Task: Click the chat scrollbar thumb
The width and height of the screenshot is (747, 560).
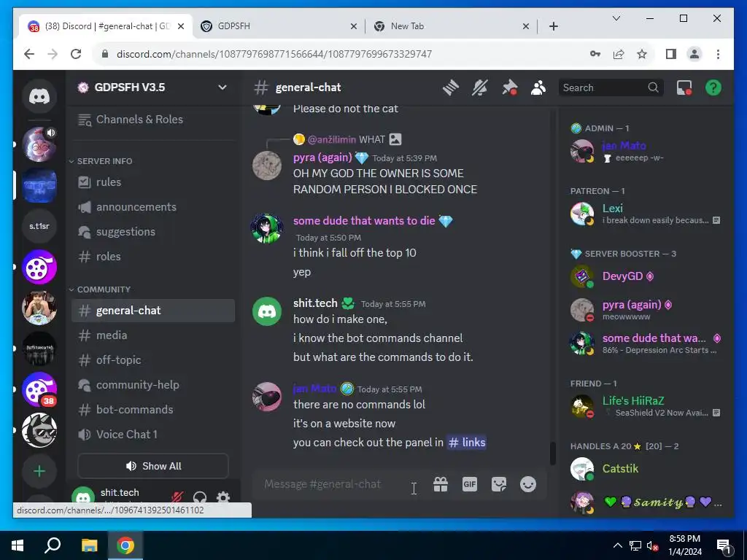Action: (553, 454)
